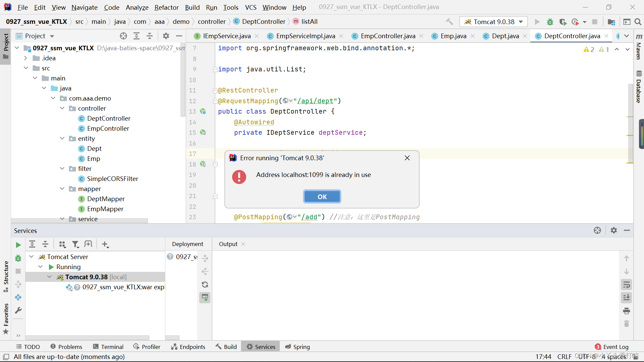
Task: Switch to the EmpController.java tab
Action: click(388, 36)
